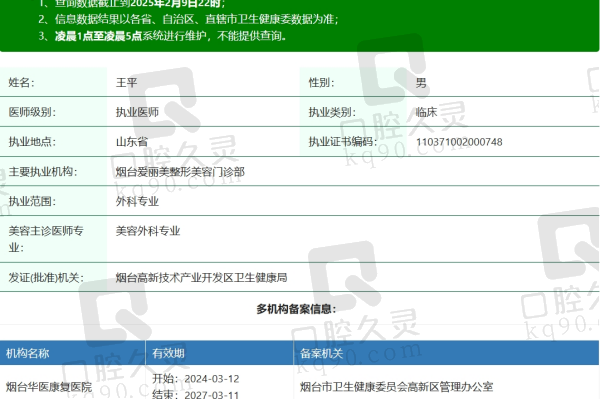Select end date 2027-03-11
The height and width of the screenshot is (399, 600).
(212, 394)
